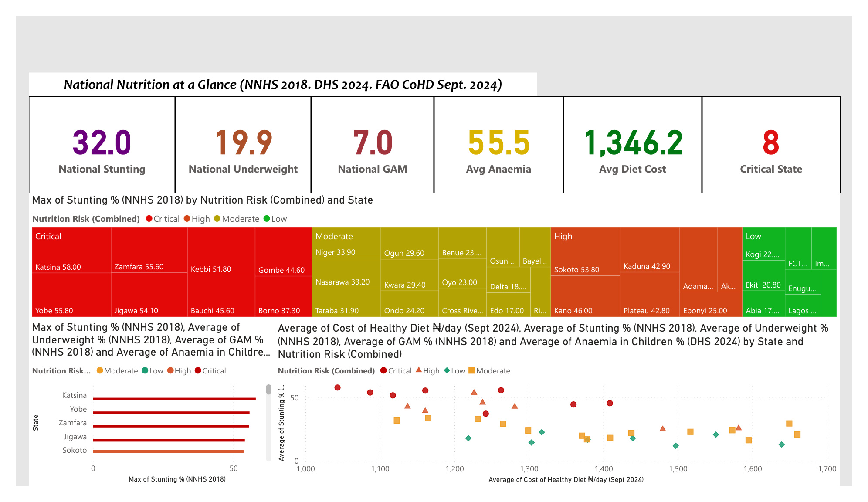The height and width of the screenshot is (502, 868).
Task: Select Oyo 23.00 treemap tile
Action: tap(462, 273)
